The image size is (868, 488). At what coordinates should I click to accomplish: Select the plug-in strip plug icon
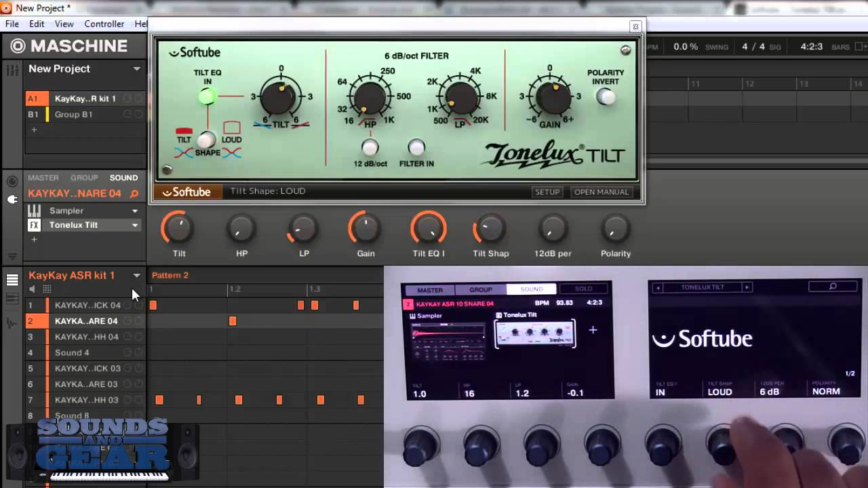coord(12,199)
